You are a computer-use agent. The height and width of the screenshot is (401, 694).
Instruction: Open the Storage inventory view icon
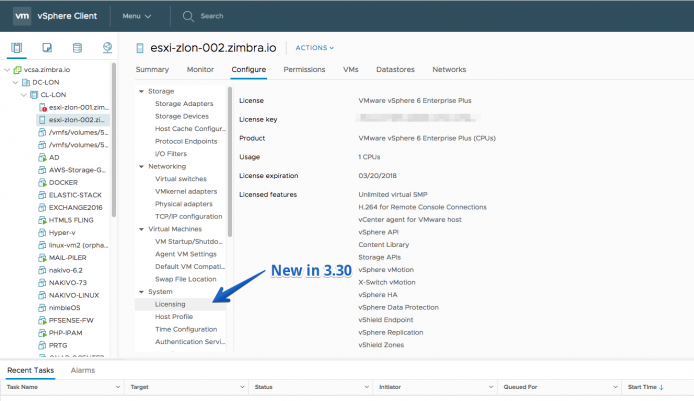point(77,47)
